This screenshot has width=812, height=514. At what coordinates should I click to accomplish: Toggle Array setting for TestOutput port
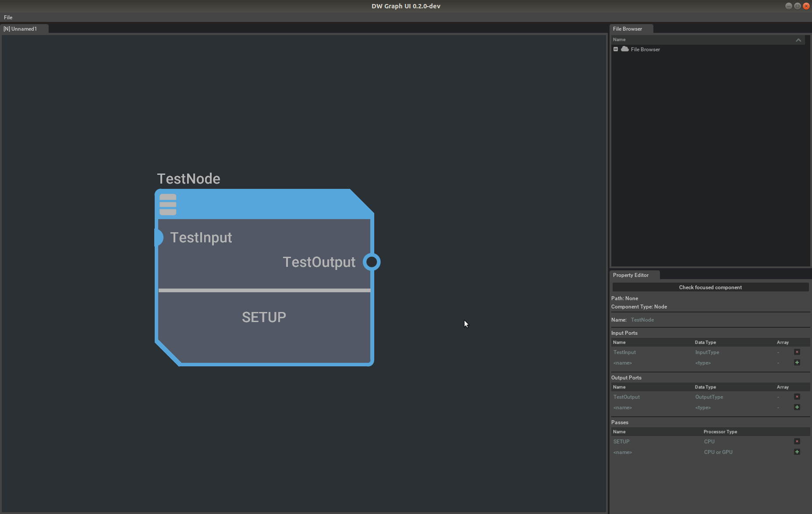[778, 397]
